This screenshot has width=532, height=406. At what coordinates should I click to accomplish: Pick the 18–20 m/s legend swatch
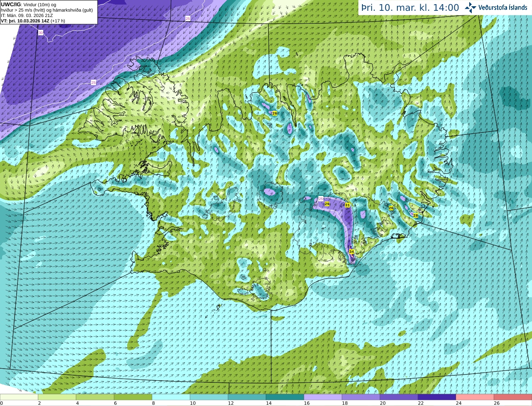361,397
